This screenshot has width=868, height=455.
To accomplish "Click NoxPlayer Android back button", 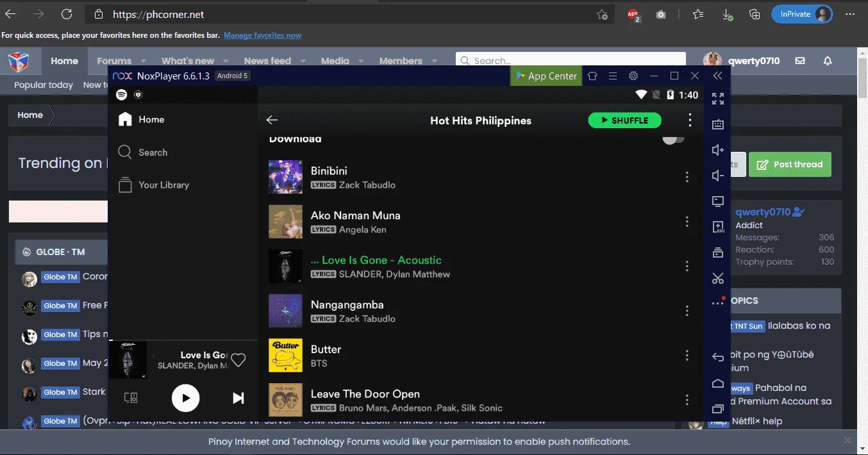I will click(x=718, y=358).
